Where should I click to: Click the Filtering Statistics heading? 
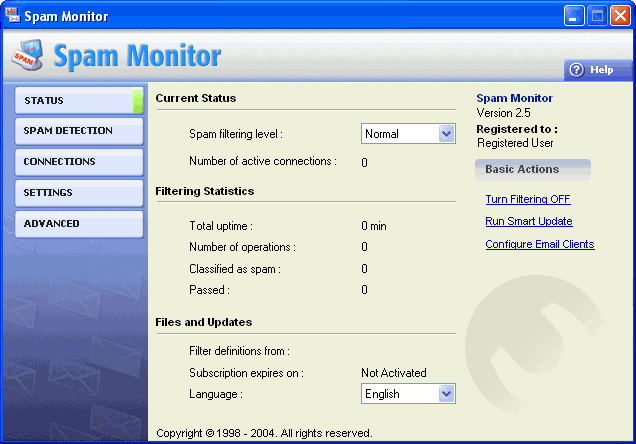click(204, 191)
